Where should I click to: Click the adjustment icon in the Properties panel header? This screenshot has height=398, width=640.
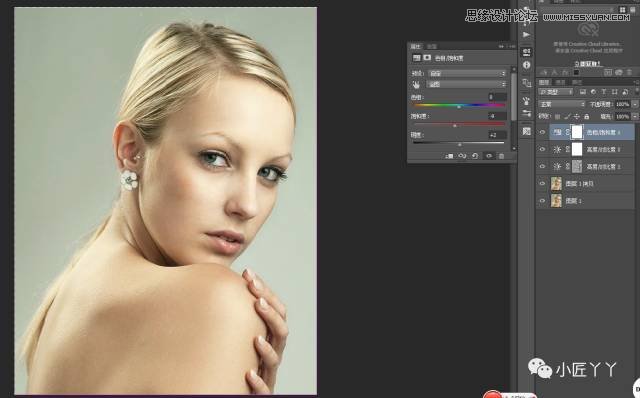416,58
